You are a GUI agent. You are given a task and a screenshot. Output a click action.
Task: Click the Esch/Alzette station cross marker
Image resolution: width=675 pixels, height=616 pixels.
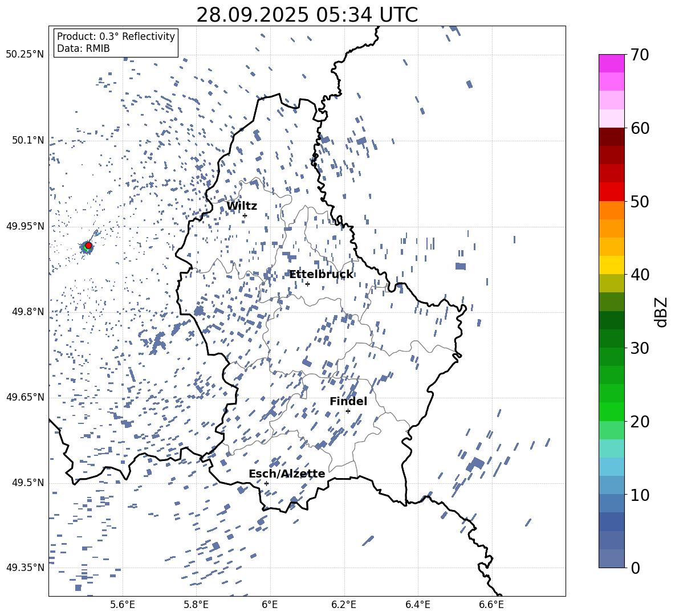tap(266, 483)
